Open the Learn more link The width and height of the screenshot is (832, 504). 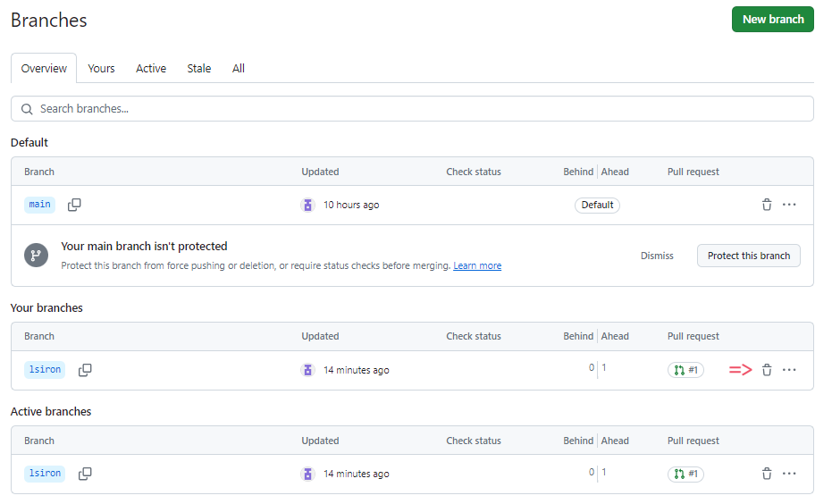[x=477, y=265]
